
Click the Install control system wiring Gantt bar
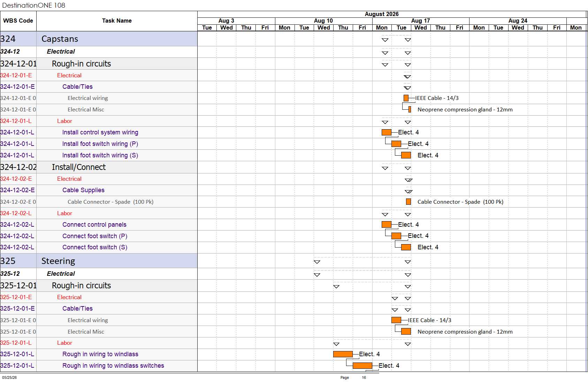[386, 132]
